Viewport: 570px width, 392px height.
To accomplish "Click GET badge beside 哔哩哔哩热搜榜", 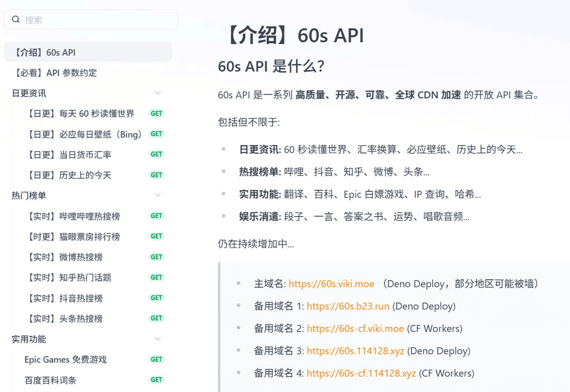I will (157, 216).
